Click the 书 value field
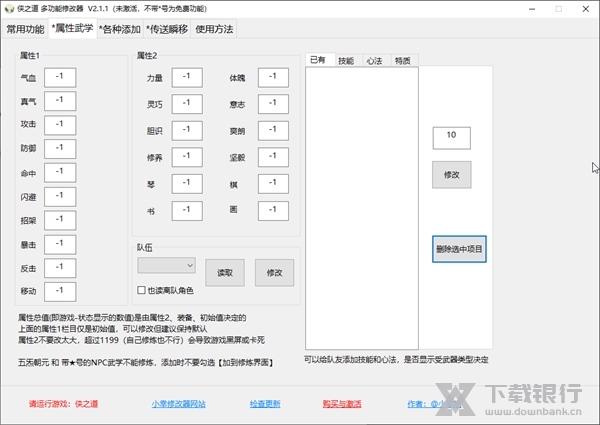The width and height of the screenshot is (600, 425). [187, 211]
